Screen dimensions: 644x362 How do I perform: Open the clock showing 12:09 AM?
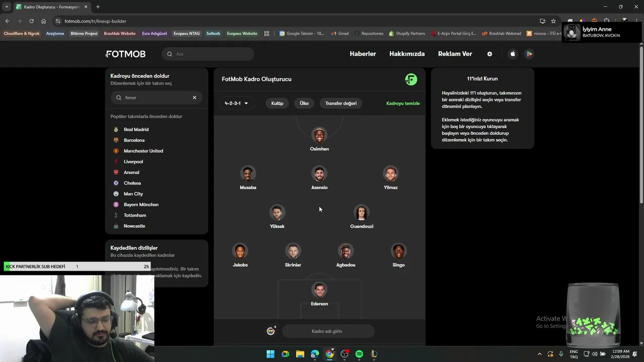point(621,354)
